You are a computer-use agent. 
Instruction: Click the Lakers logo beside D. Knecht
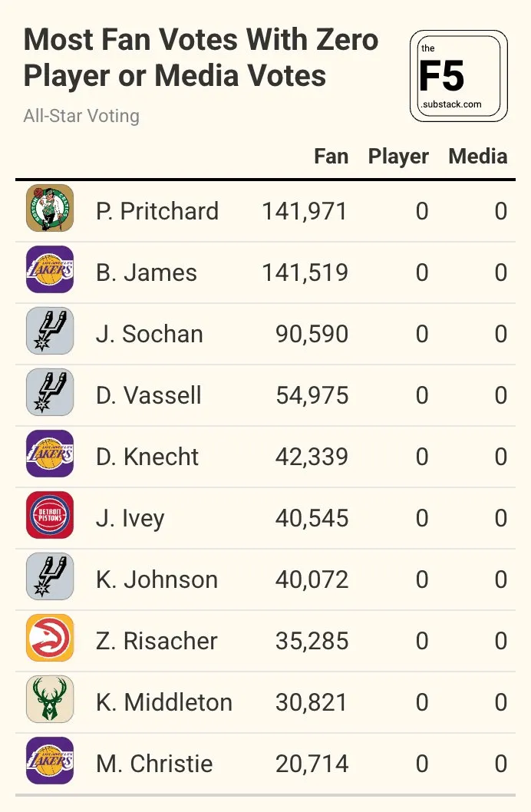pos(50,454)
